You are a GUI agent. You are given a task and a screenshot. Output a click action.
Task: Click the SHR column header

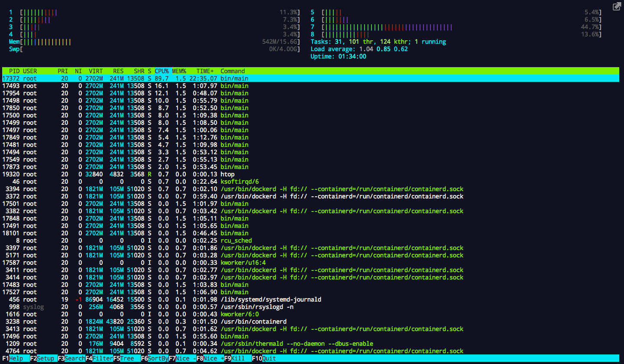coord(139,71)
